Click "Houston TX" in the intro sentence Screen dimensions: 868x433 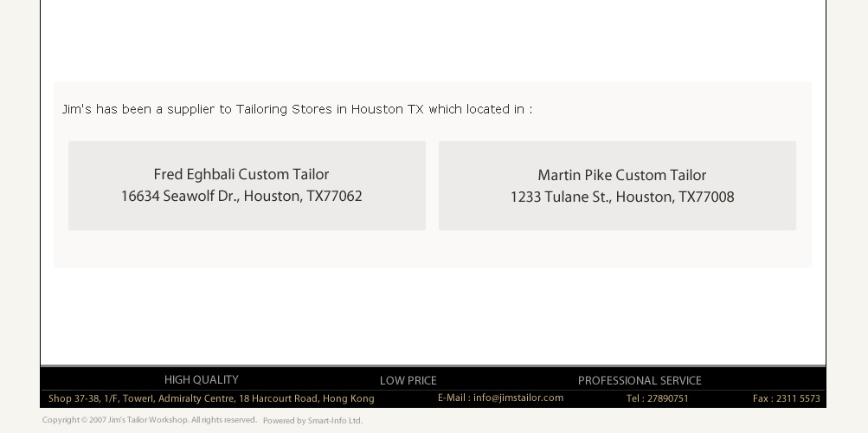[387, 109]
